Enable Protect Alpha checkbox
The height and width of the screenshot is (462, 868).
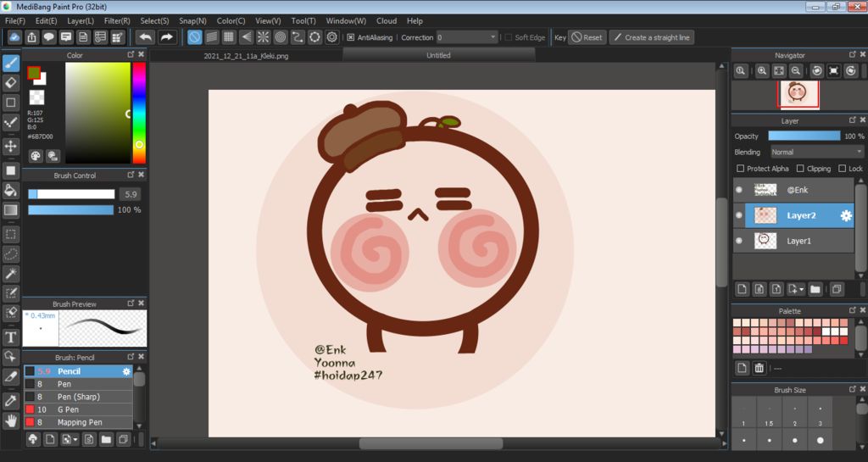pyautogui.click(x=740, y=168)
